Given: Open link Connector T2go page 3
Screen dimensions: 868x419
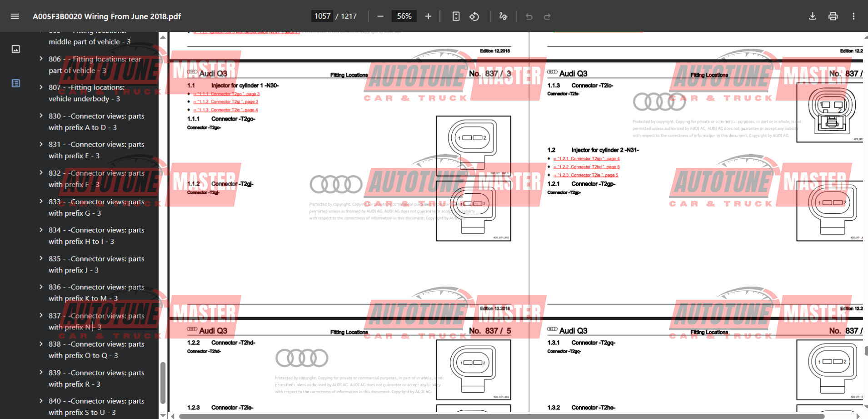Looking at the screenshot, I should point(226,94).
